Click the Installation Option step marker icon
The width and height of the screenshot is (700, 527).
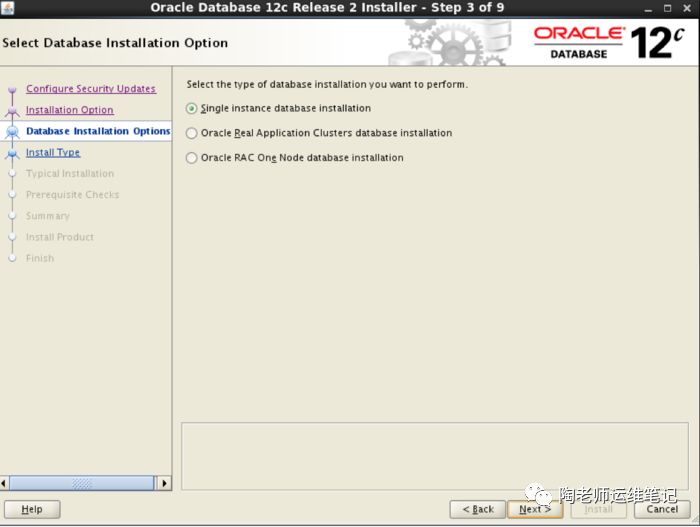coord(12,111)
